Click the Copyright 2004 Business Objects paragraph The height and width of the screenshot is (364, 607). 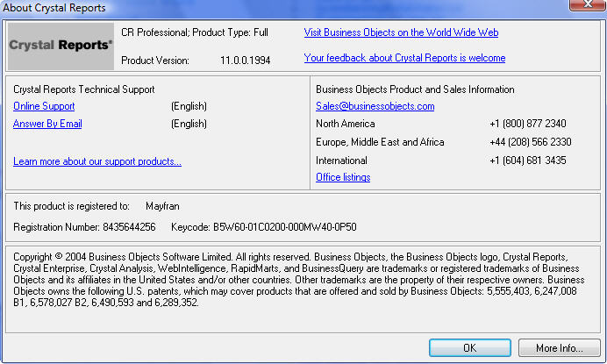(x=299, y=280)
